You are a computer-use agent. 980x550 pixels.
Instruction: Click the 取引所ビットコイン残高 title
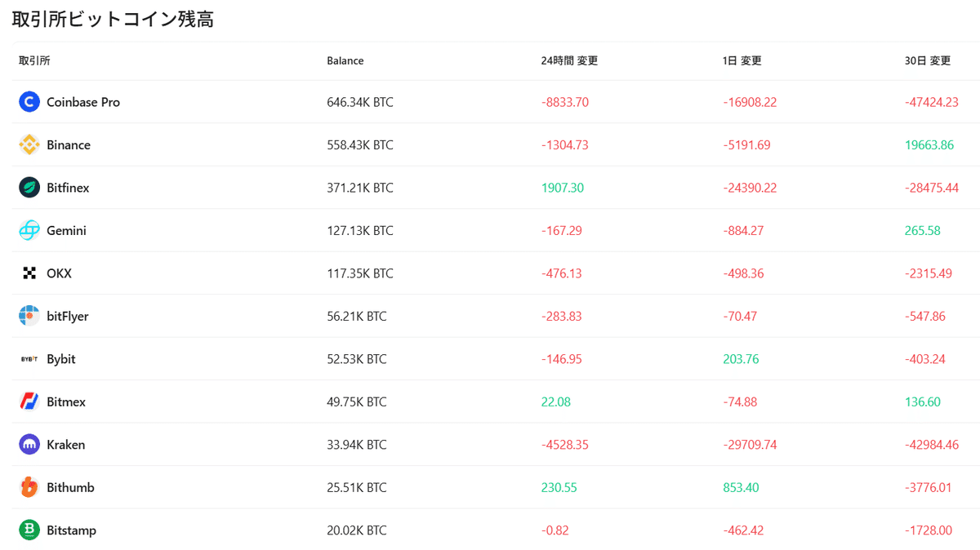pyautogui.click(x=112, y=18)
